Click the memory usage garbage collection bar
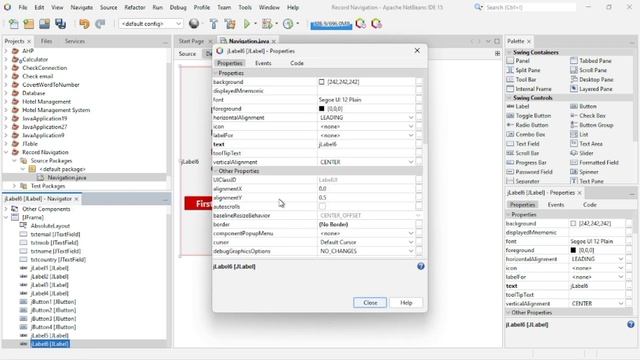Image resolution: width=640 pixels, height=360 pixels. (x=331, y=24)
